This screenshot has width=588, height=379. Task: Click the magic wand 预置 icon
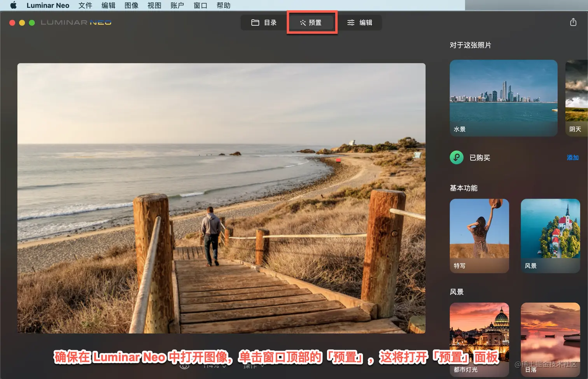[303, 23]
